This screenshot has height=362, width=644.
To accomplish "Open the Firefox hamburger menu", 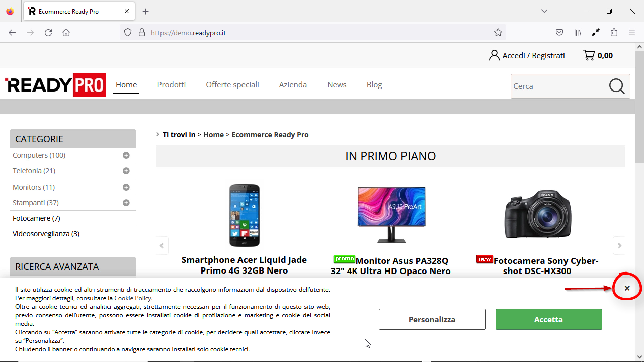I will [x=632, y=33].
